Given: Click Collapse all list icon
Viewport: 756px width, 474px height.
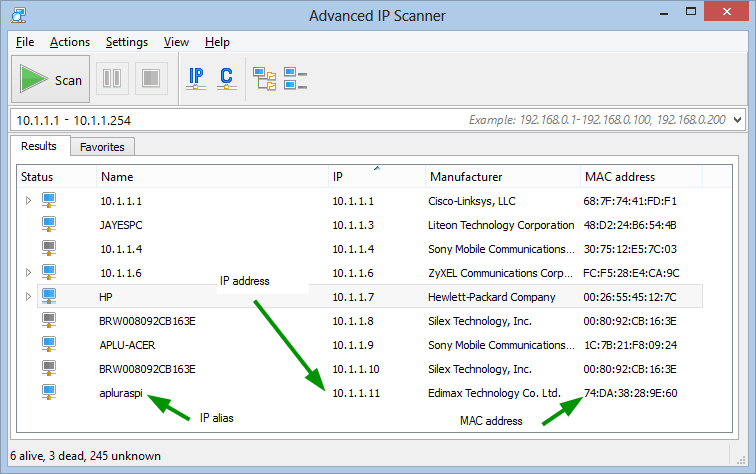Looking at the screenshot, I should pos(295,79).
